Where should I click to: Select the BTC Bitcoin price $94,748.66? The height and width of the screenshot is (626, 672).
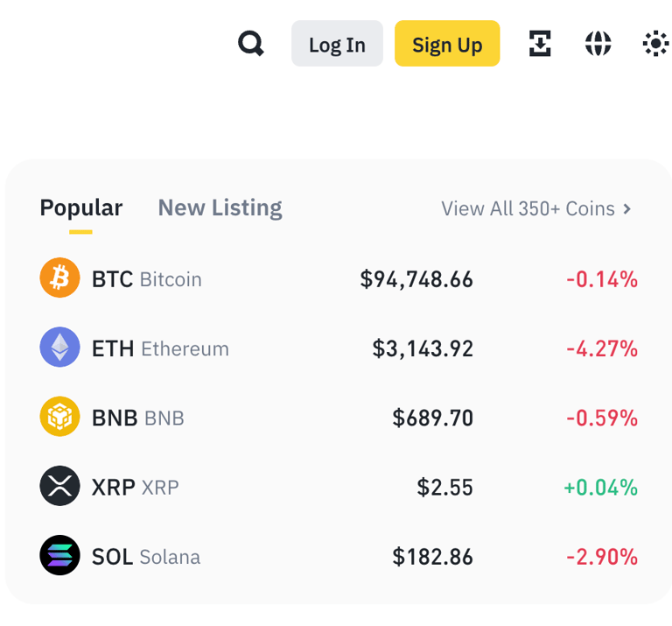(416, 279)
